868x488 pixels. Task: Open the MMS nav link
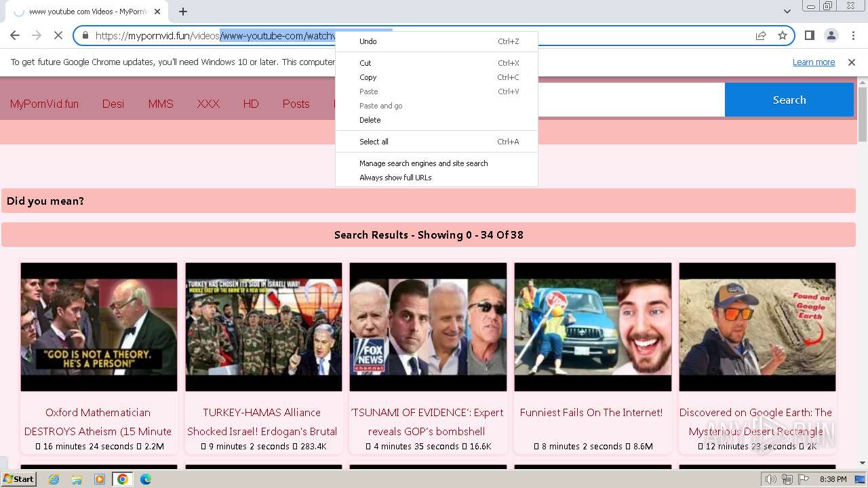161,104
